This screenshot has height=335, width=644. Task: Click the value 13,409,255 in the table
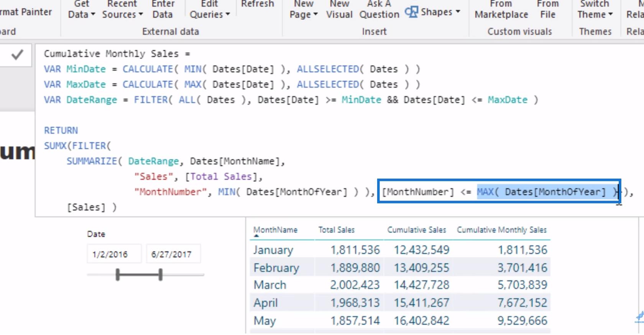[x=422, y=268]
